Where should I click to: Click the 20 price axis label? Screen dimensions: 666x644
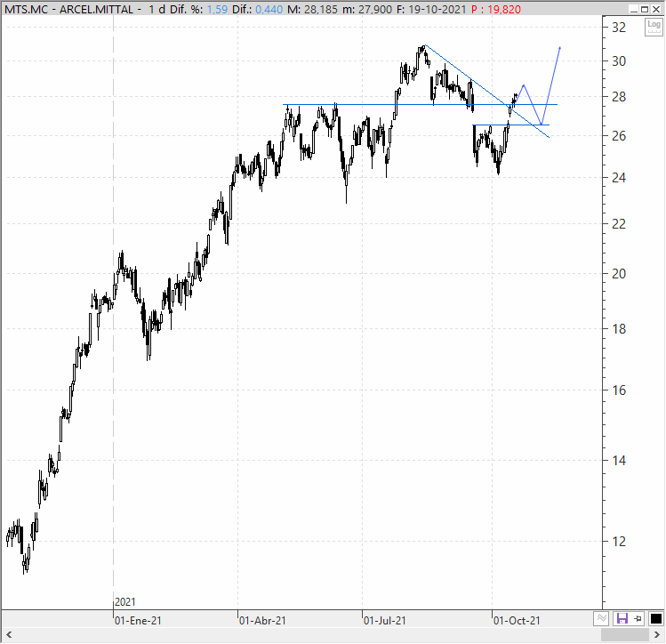pos(619,274)
